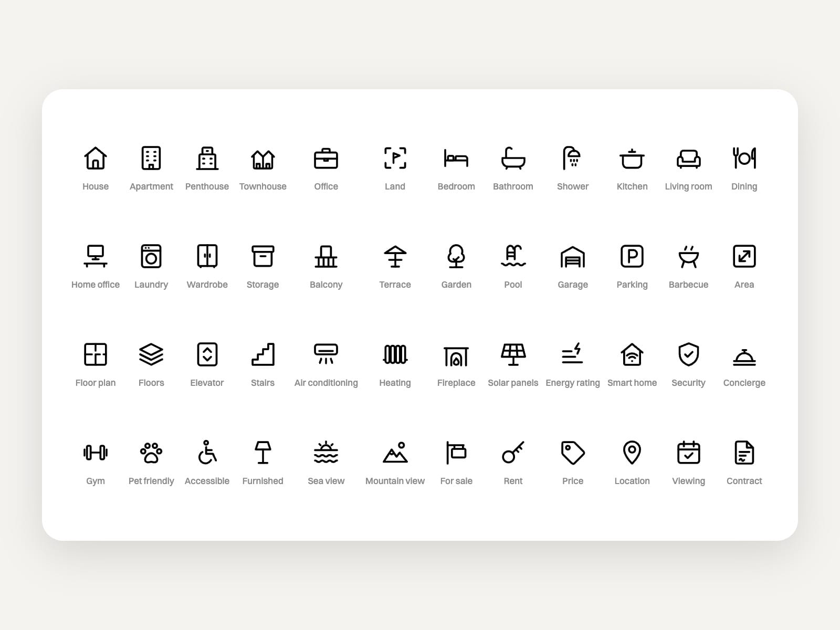Click the Office briefcase icon

[326, 159]
